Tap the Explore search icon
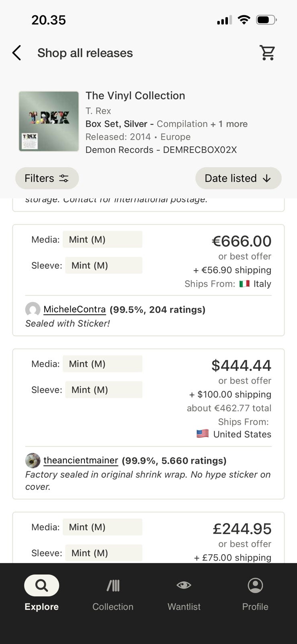Screen dimensions: 297x644 (x=41, y=585)
